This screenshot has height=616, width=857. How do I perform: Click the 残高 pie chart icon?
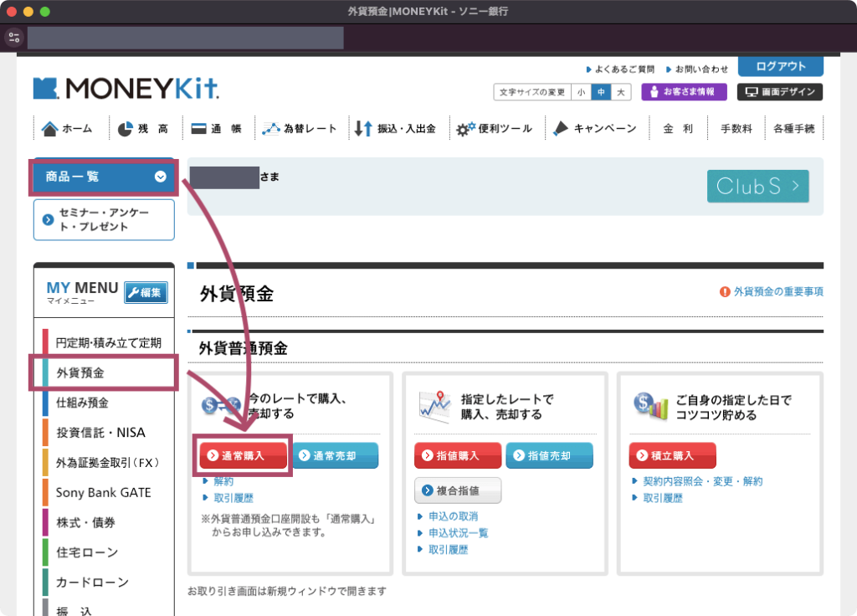coord(126,129)
